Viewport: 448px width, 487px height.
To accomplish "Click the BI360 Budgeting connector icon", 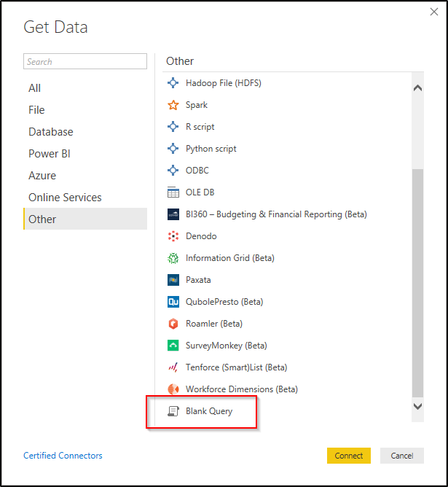I will 173,214.
